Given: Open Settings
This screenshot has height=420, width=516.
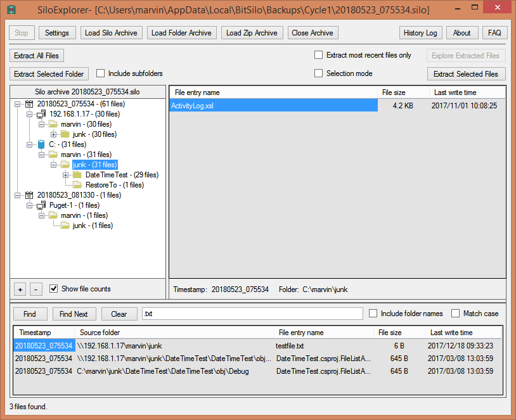Looking at the screenshot, I should point(57,33).
